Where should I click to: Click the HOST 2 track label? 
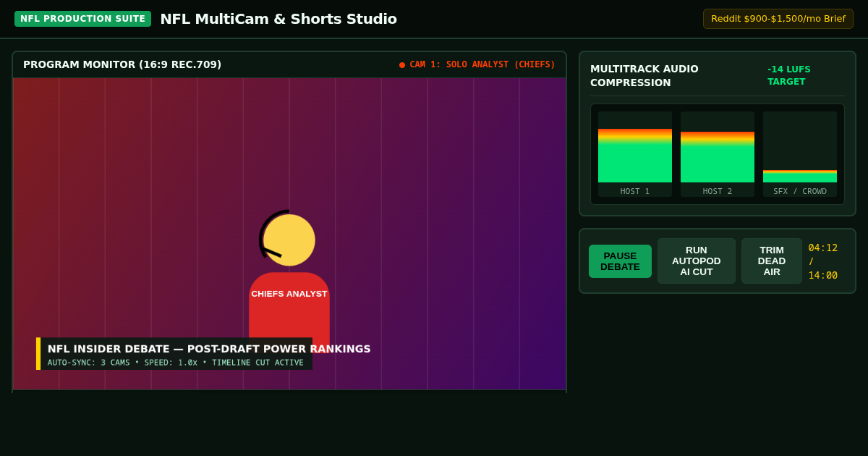[x=718, y=191]
